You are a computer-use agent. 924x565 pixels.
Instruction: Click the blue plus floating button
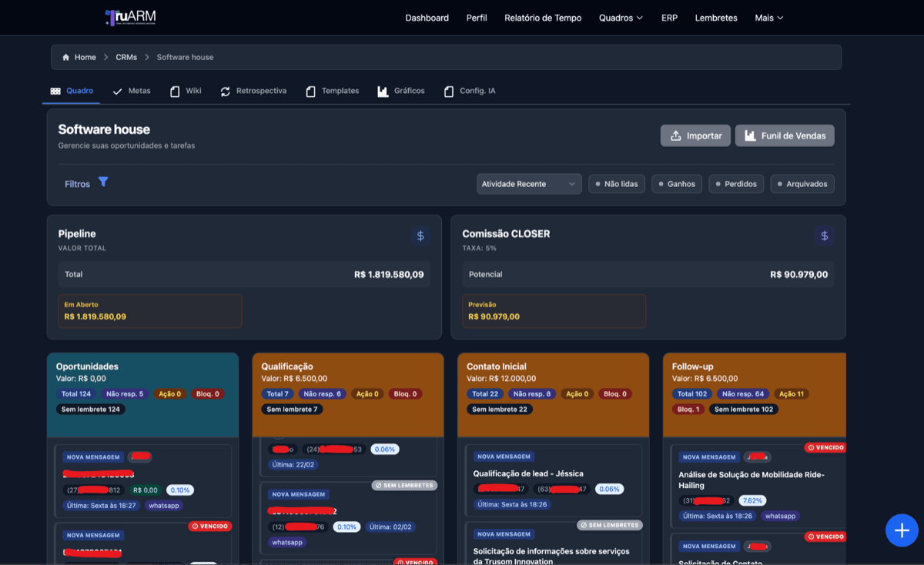902,530
